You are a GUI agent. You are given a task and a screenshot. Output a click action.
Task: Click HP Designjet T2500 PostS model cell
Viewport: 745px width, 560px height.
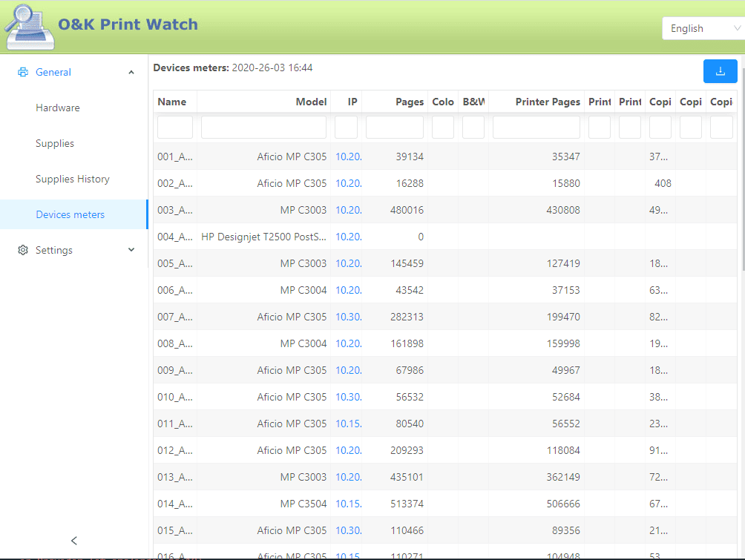263,237
